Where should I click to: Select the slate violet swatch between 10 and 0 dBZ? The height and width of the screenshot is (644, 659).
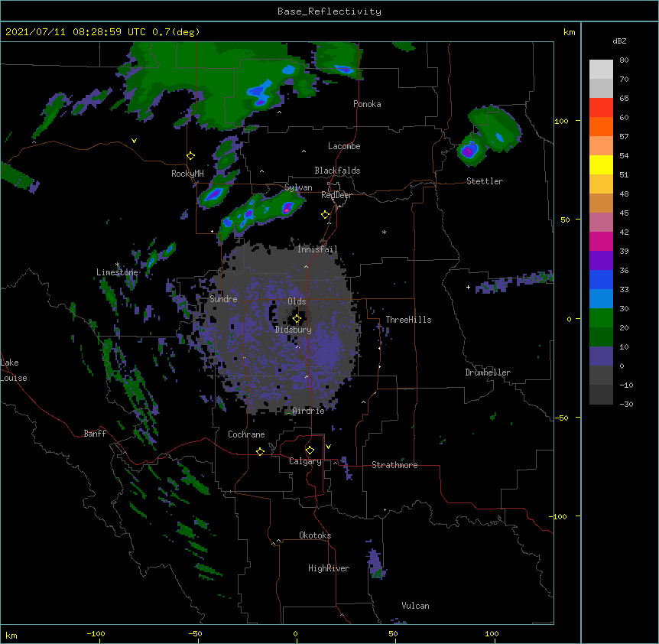[601, 356]
